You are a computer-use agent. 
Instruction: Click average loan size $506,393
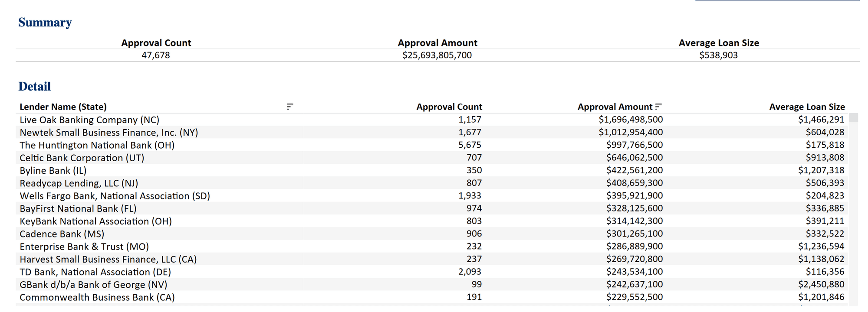pos(825,183)
